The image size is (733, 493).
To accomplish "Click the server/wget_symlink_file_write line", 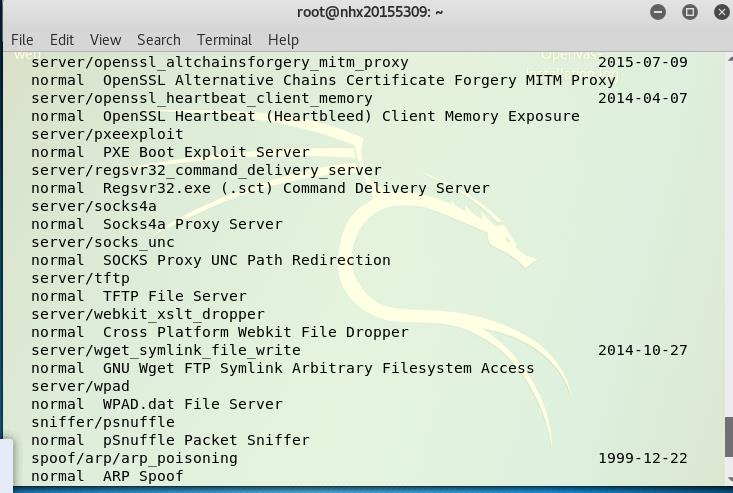I will (359, 350).
